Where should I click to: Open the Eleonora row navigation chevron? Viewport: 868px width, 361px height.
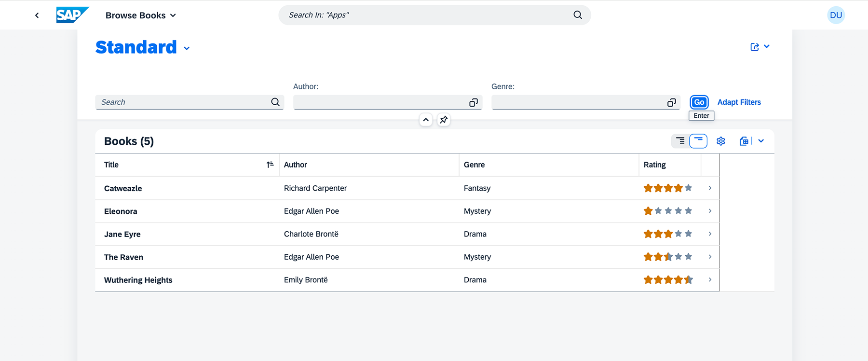click(710, 211)
